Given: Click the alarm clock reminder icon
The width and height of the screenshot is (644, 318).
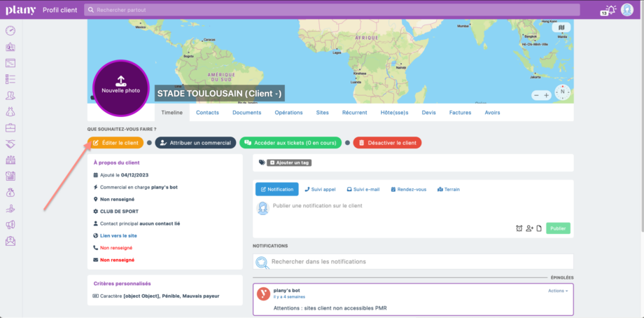Looking at the screenshot, I should (519, 228).
